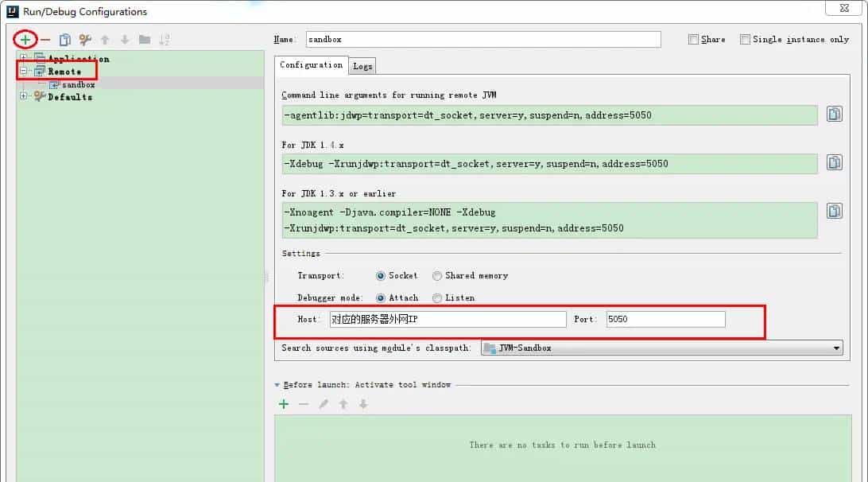Screen dimensions: 868x482
Task: Move configuration up in the list
Action: 105,38
